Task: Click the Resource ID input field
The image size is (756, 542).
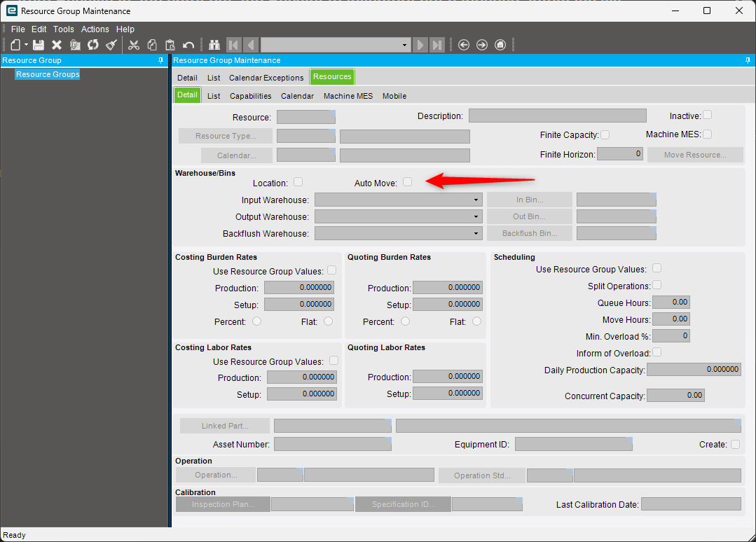Action: (x=306, y=117)
